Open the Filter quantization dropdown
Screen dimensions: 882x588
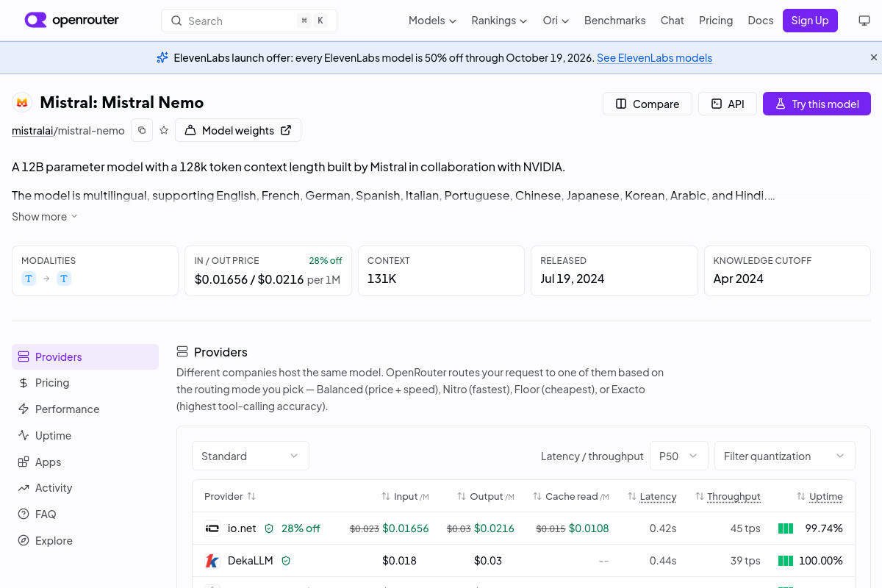[785, 456]
